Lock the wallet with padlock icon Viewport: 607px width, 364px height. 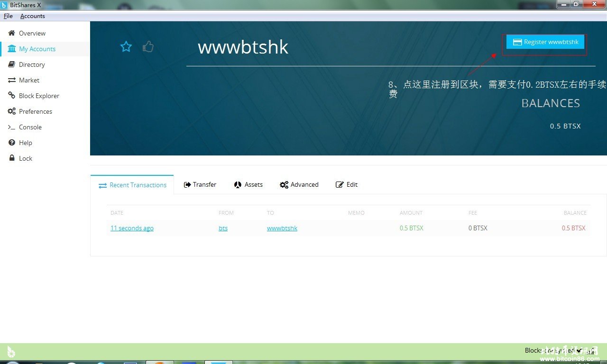(x=12, y=158)
